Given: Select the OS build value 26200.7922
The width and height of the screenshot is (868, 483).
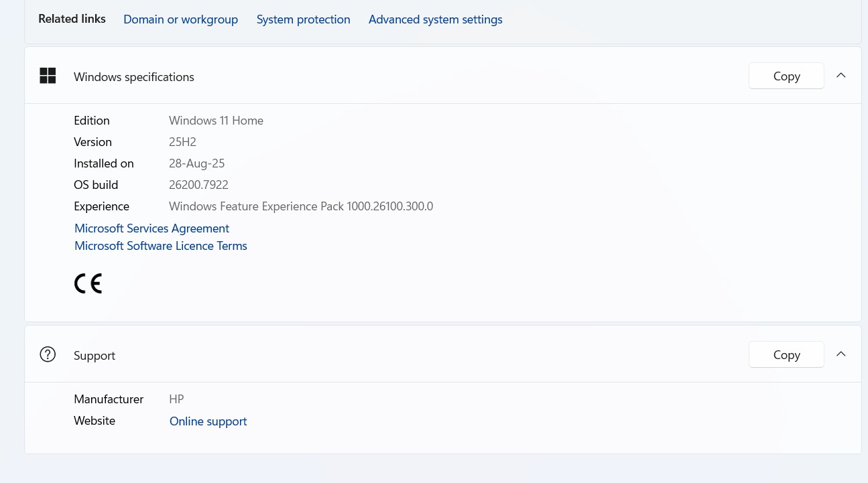Looking at the screenshot, I should [198, 185].
